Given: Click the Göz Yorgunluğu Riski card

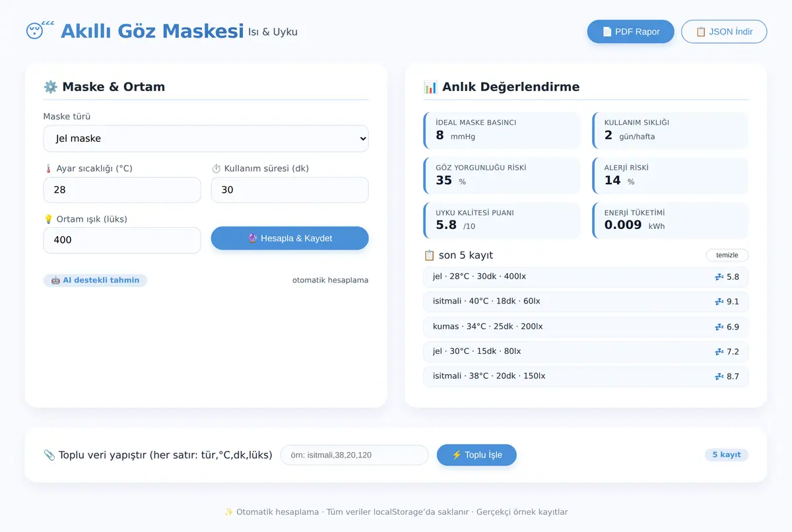Looking at the screenshot, I should click(502, 176).
